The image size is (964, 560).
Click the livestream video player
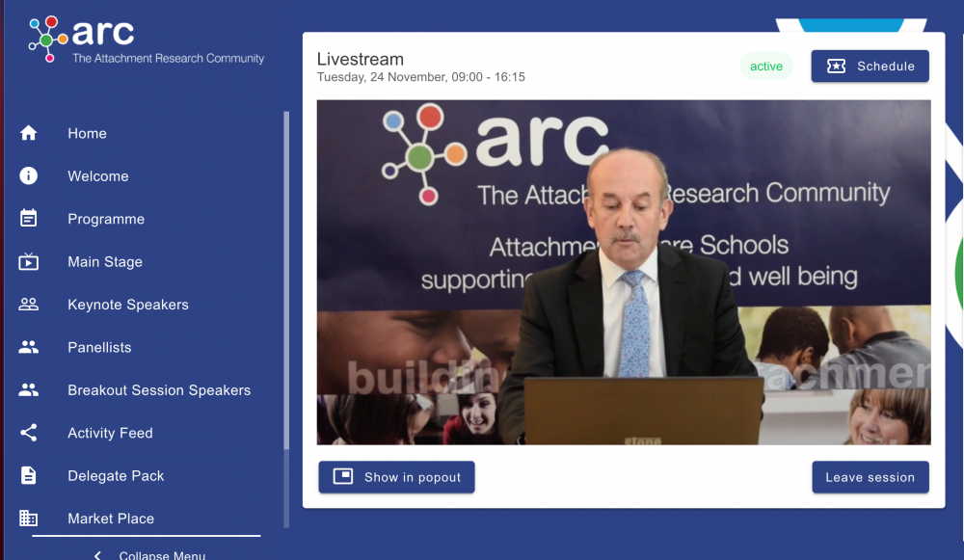(624, 272)
